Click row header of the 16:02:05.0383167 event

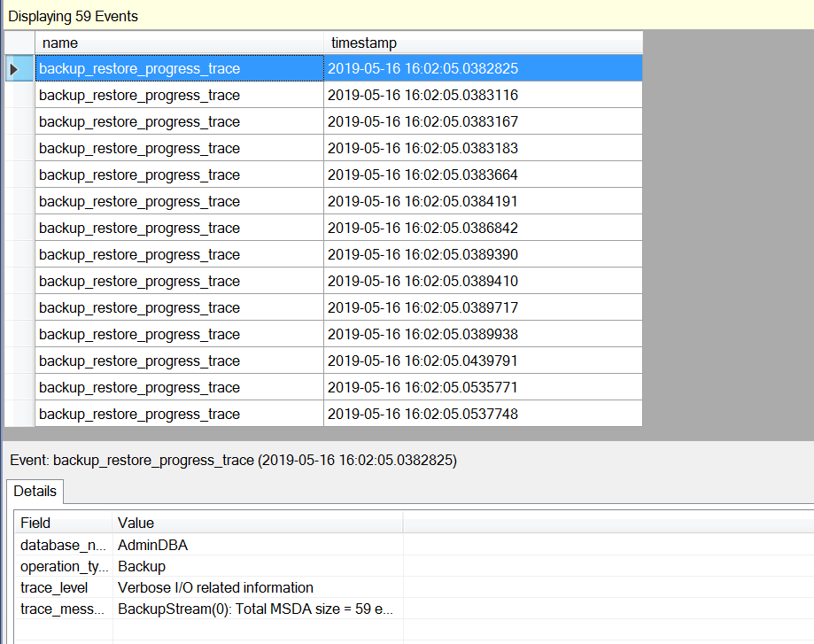[x=19, y=121]
